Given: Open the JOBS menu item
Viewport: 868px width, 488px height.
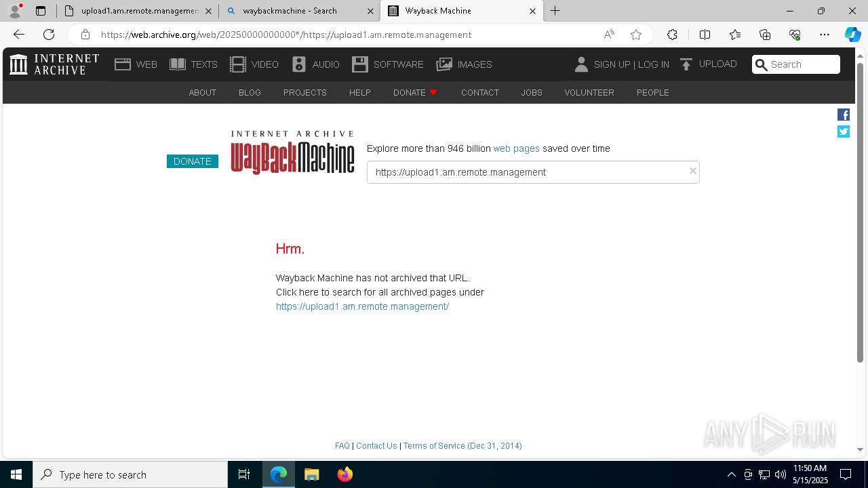Looking at the screenshot, I should click(532, 93).
